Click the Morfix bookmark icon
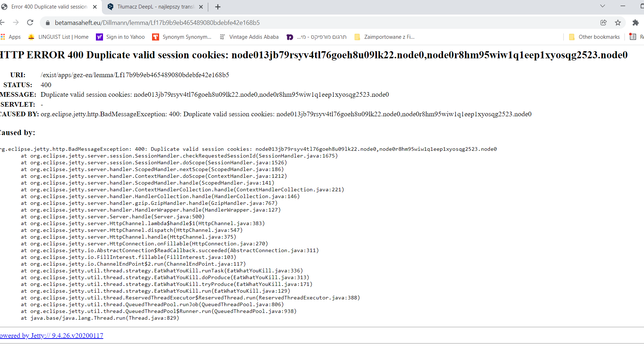644x362 pixels. (x=290, y=37)
